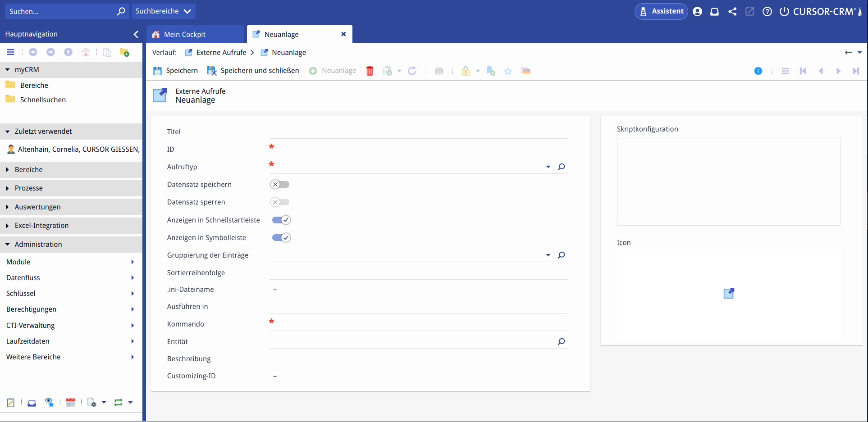Open the Suchbereiche dropdown

[x=163, y=11]
